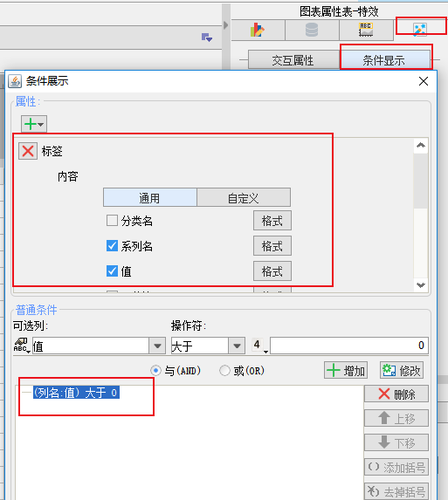Select the 或(OR) radio button
The image size is (448, 500).
(224, 371)
